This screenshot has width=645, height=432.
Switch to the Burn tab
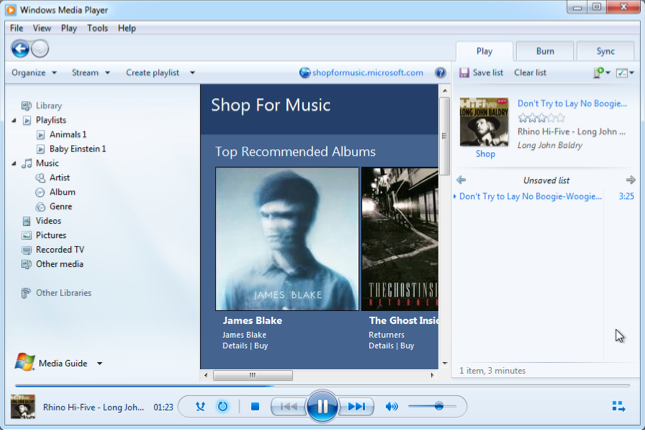tap(545, 51)
